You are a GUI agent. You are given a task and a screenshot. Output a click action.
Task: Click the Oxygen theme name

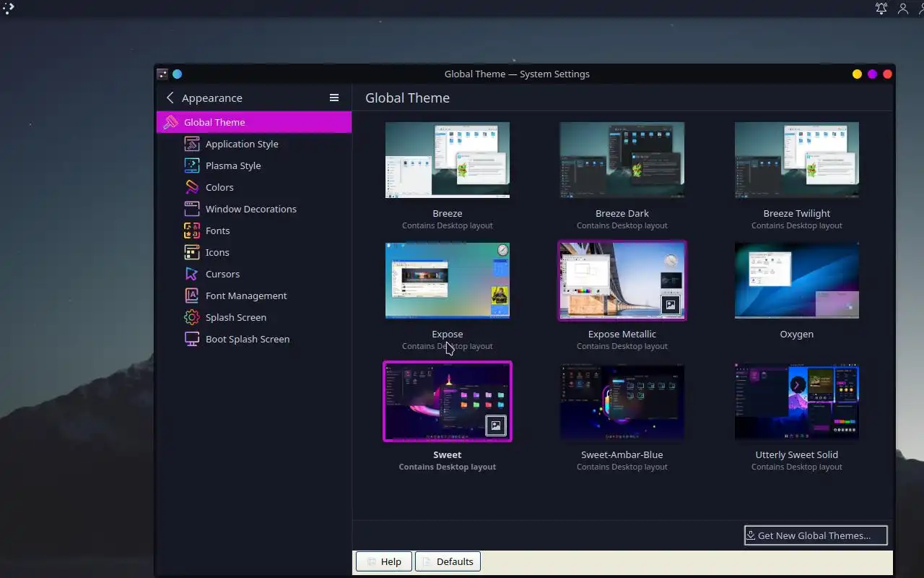(797, 334)
